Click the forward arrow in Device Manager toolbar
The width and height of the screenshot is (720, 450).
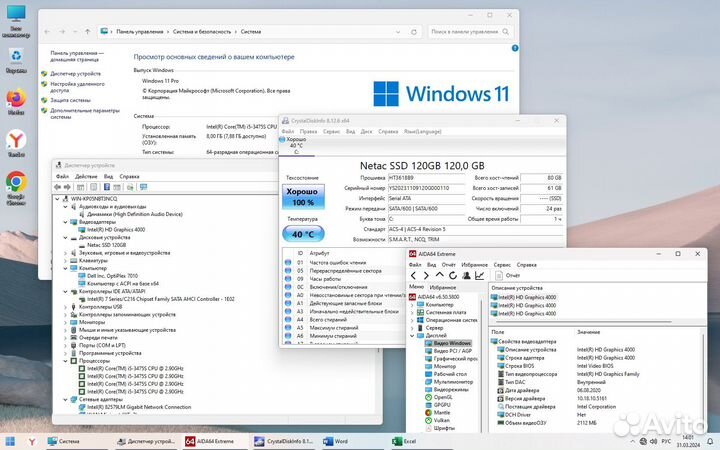[x=67, y=187]
